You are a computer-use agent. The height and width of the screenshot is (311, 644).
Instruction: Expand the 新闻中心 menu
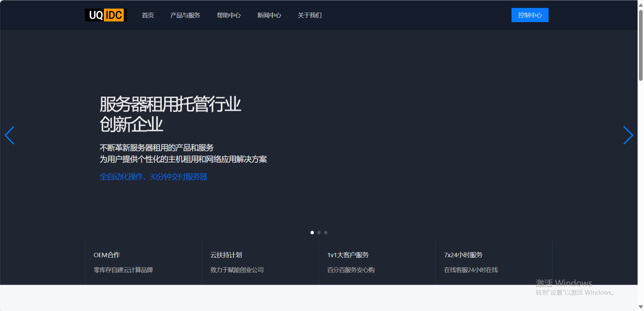(269, 15)
